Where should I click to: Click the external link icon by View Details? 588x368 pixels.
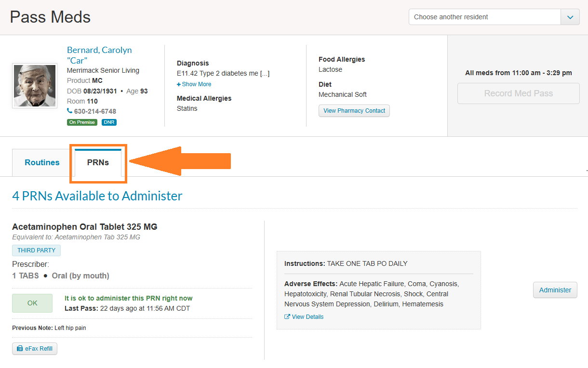click(x=287, y=317)
